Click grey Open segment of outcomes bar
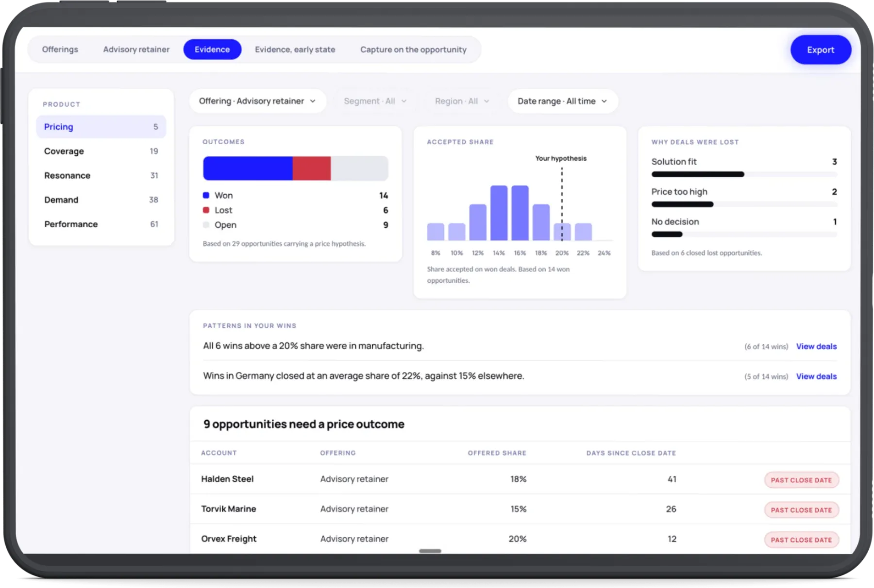 click(359, 168)
